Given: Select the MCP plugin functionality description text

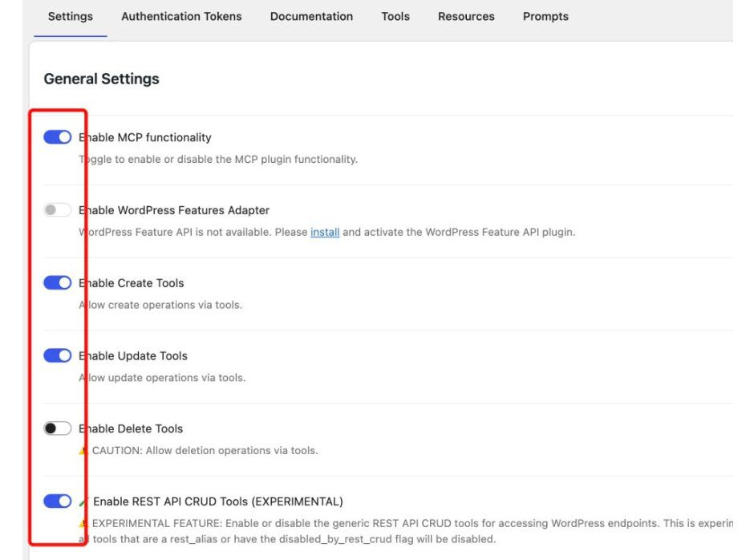Looking at the screenshot, I should [x=218, y=159].
